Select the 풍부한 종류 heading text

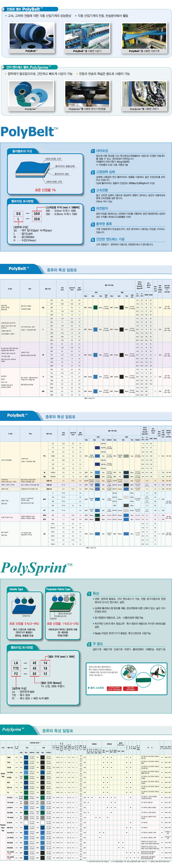point(104,224)
